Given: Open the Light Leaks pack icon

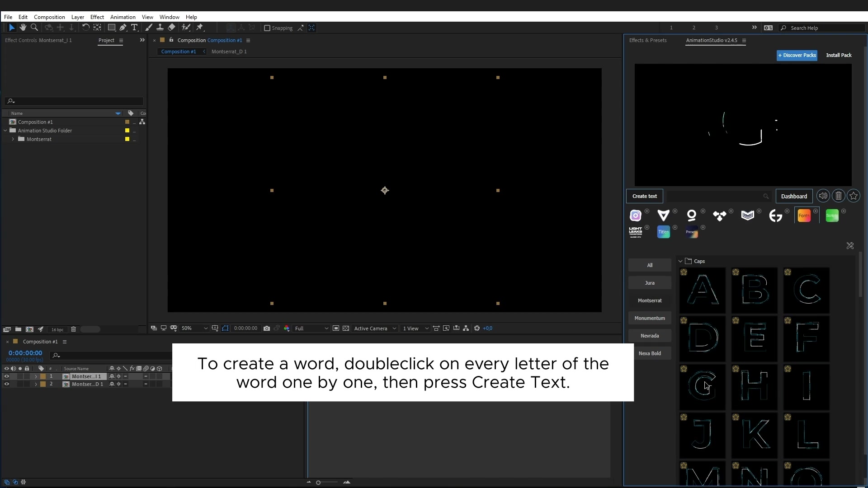Looking at the screenshot, I should [x=636, y=232].
